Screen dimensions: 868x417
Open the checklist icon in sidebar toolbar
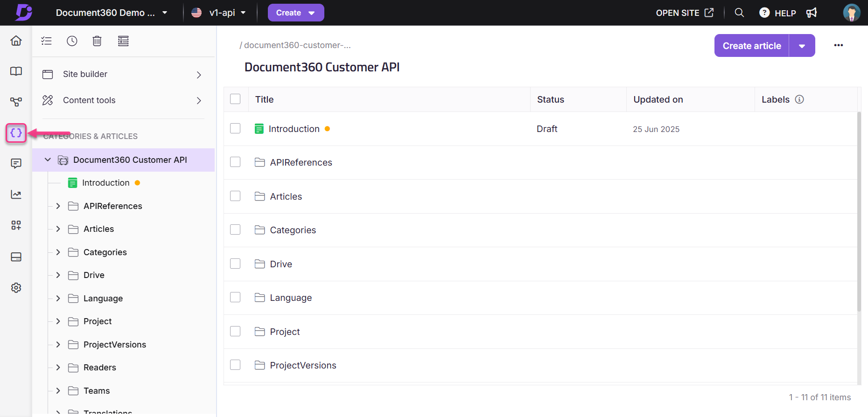[x=46, y=41]
